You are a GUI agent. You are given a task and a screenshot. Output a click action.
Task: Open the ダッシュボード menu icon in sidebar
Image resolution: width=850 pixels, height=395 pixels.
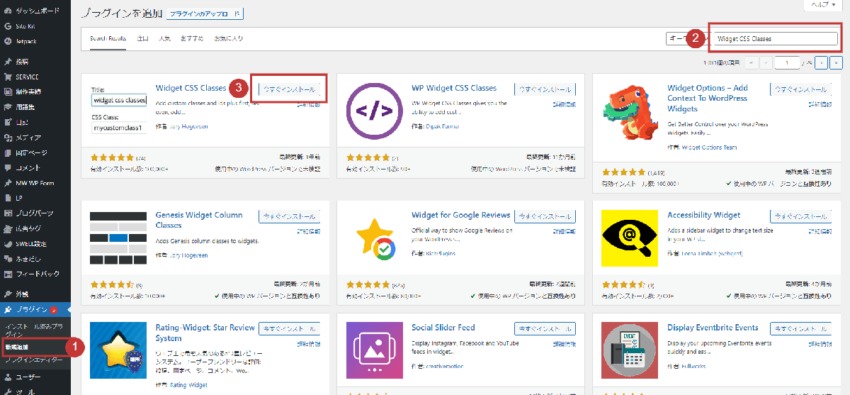click(x=8, y=11)
